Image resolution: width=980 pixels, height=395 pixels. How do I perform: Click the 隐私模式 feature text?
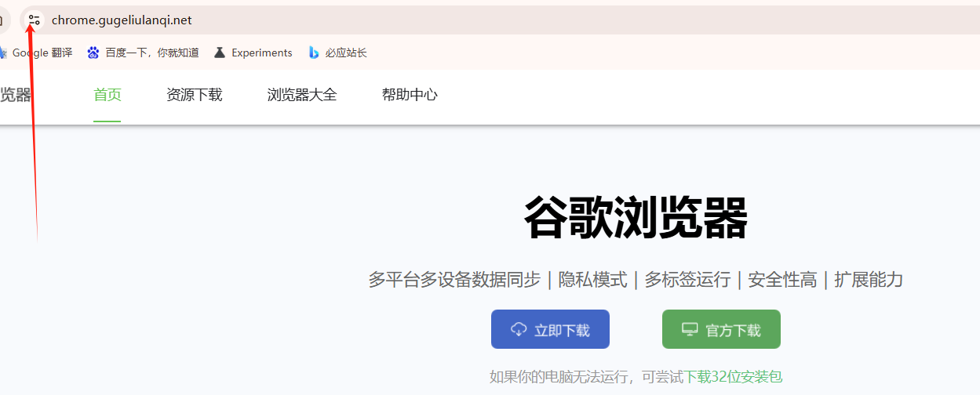click(592, 280)
